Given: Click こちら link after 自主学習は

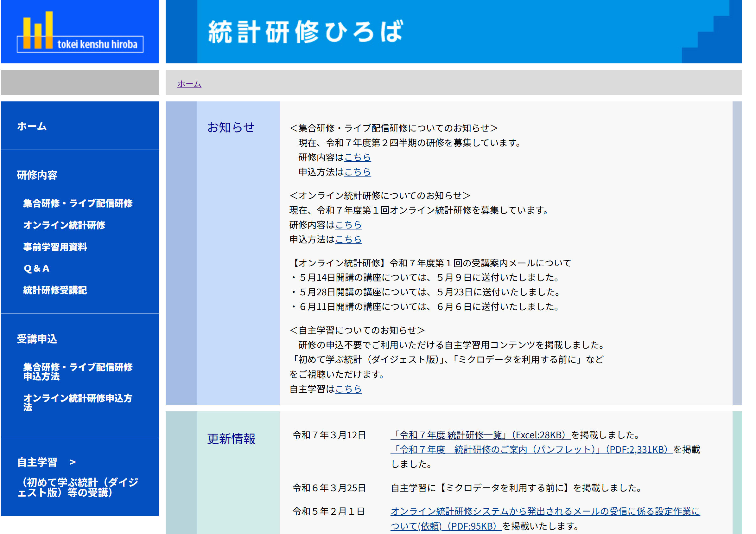Looking at the screenshot, I should 348,389.
